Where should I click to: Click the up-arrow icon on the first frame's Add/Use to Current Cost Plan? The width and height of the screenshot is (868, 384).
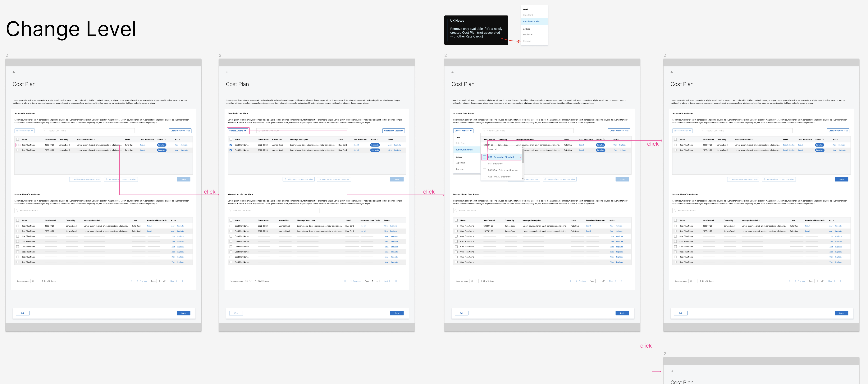click(72, 179)
